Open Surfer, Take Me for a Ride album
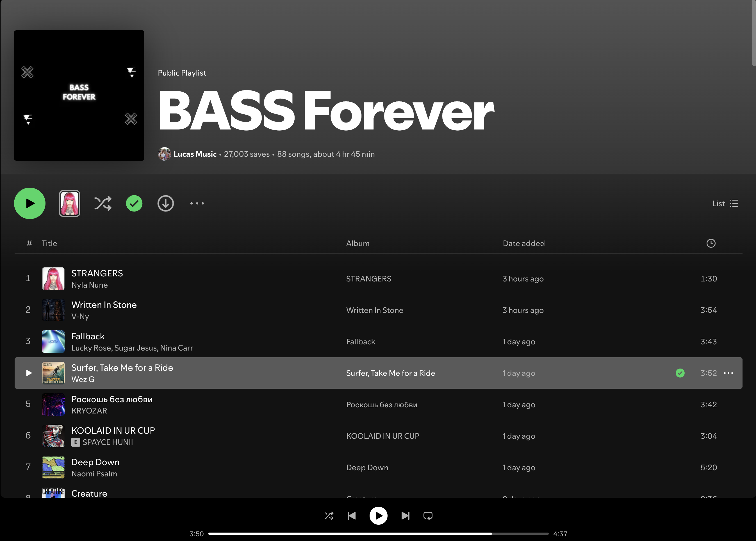Image resolution: width=756 pixels, height=541 pixels. [390, 373]
